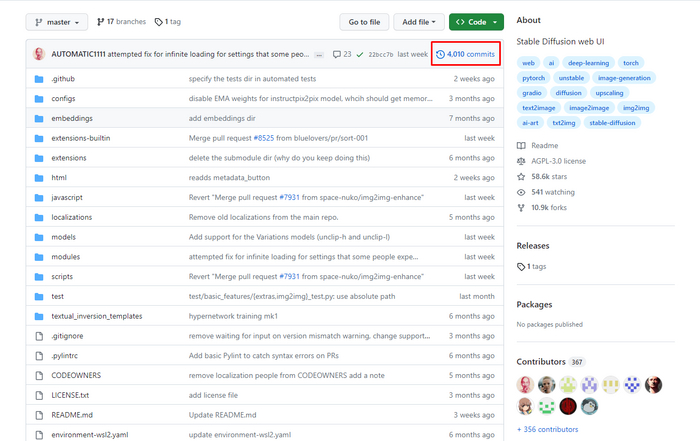Click the Readme book icon
Viewport: 700px width, 441px height.
(521, 146)
